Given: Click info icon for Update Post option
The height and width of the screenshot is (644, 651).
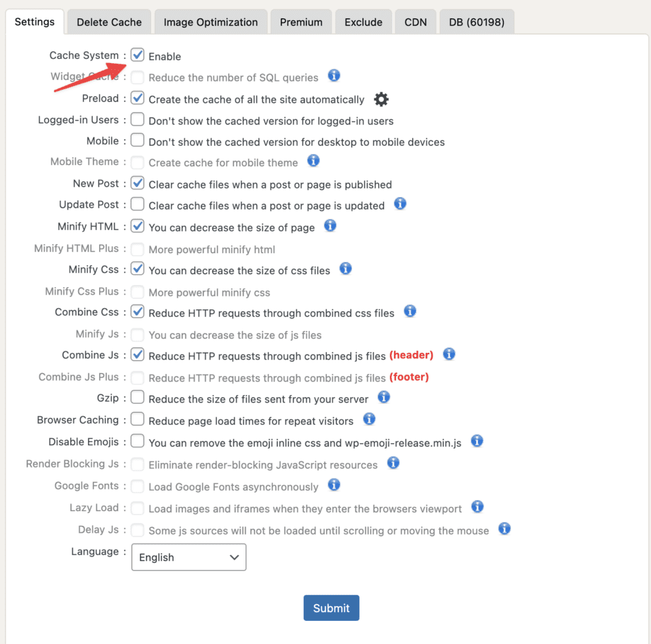Looking at the screenshot, I should [x=400, y=204].
